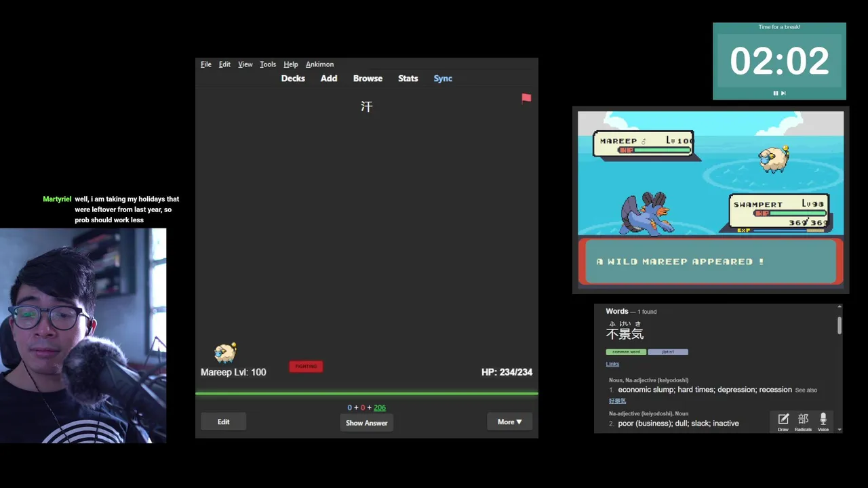The height and width of the screenshot is (488, 868).
Task: Skip to next timer session
Action: 783,93
